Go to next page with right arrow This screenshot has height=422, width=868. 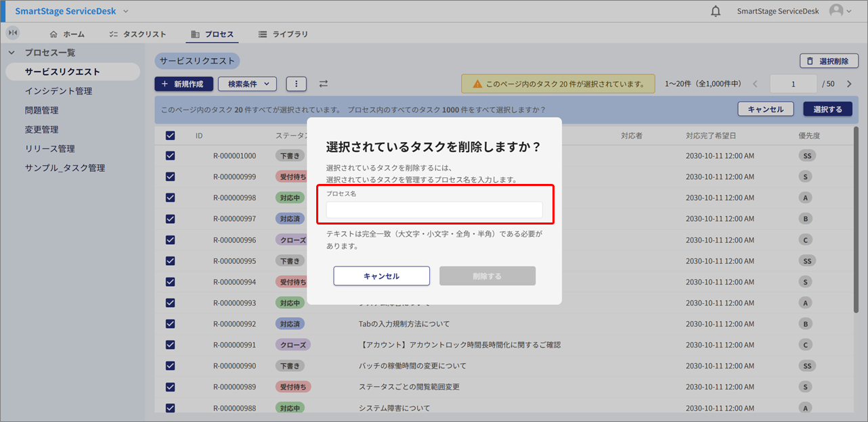[849, 84]
